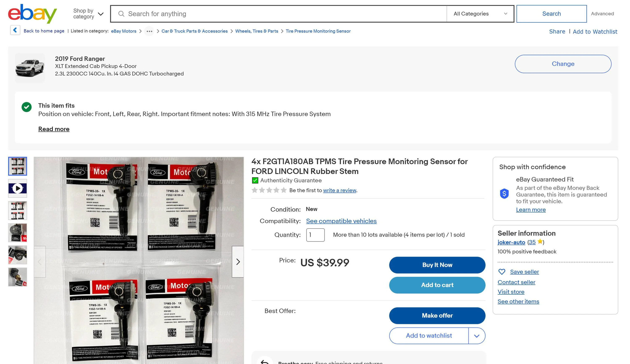
Task: Click the green Authenticity Guarantee checkmark
Action: click(255, 180)
